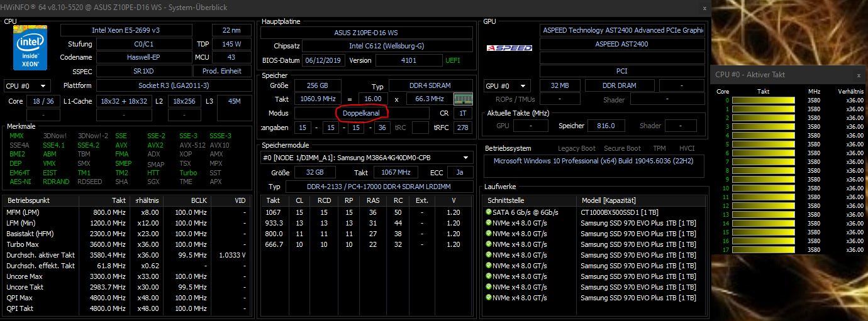Click the ASPEED vendor logo
The image size is (868, 321).
pos(509,48)
